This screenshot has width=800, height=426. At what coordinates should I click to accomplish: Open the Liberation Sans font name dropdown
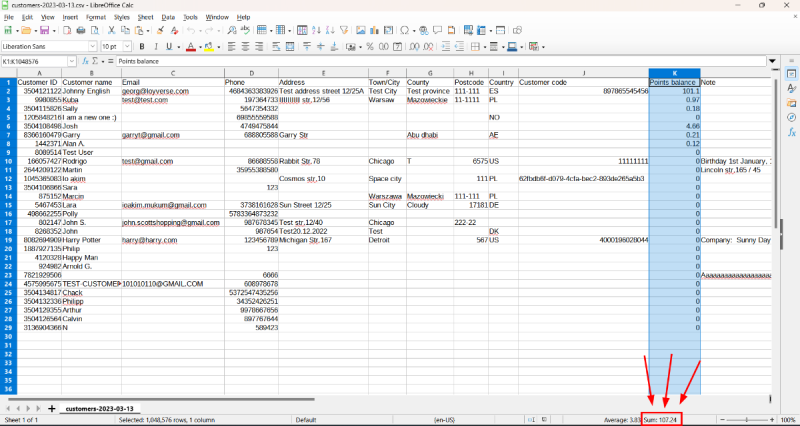coord(92,46)
